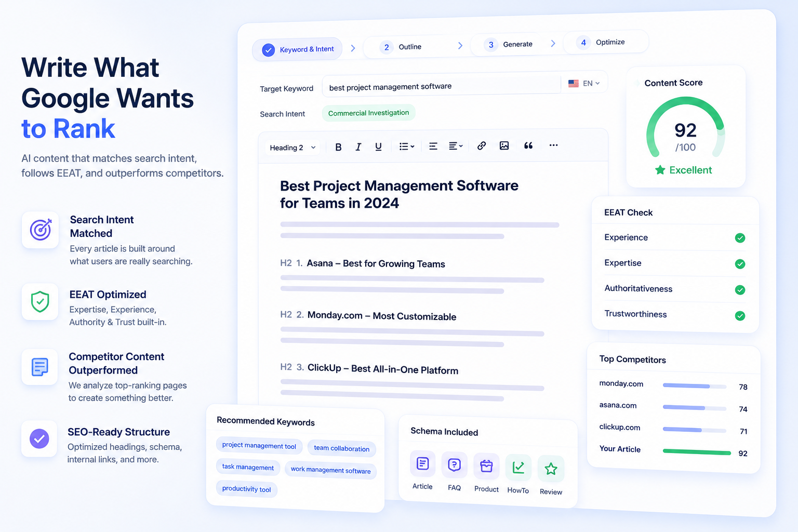Click the Monday.com – Most Customizable heading
798x532 pixels.
pos(382,316)
